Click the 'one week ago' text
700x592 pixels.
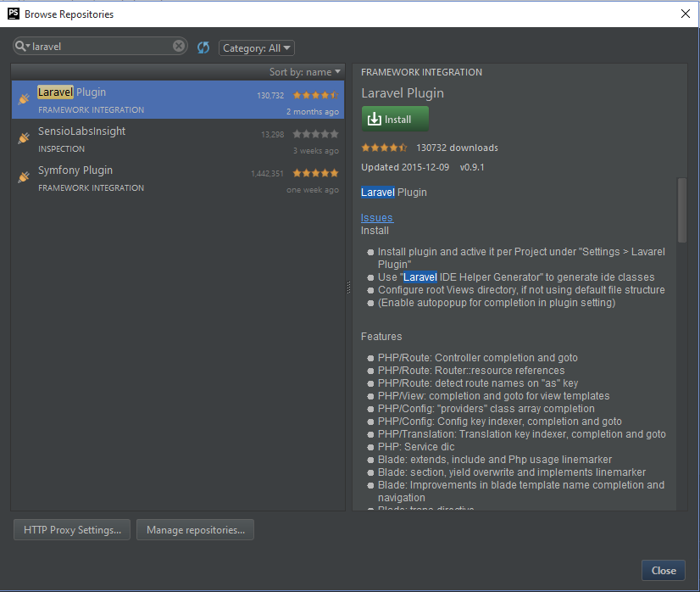coord(313,190)
